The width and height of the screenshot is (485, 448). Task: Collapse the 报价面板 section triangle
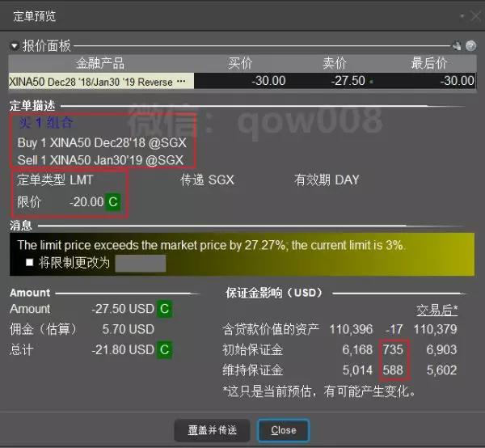(x=14, y=46)
